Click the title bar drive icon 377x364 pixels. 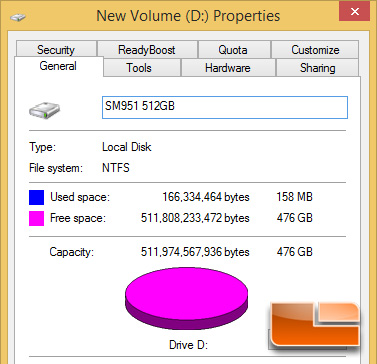(x=18, y=17)
